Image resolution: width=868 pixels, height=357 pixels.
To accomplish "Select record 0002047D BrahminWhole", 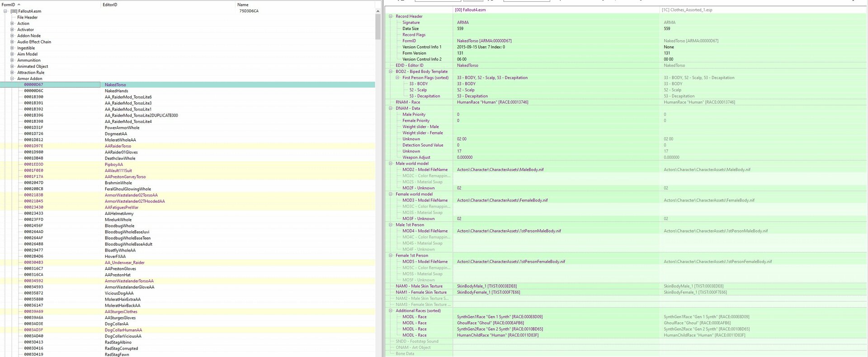I will [x=188, y=183].
